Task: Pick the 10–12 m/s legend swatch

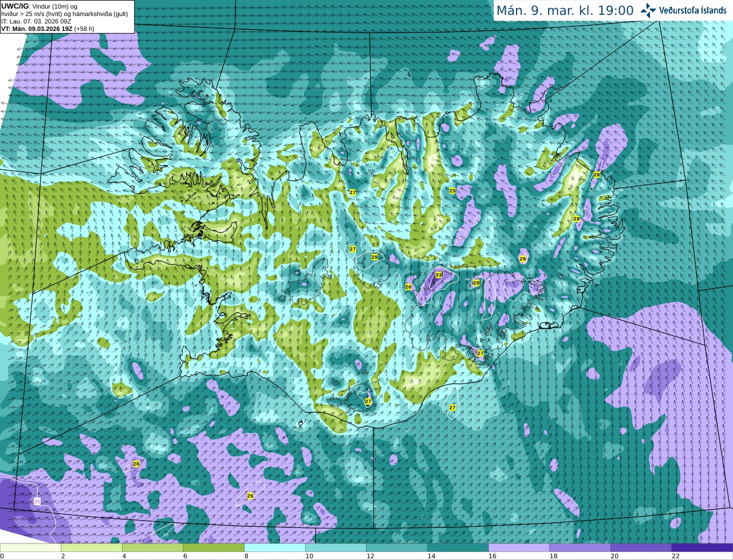Action: pyautogui.click(x=336, y=547)
